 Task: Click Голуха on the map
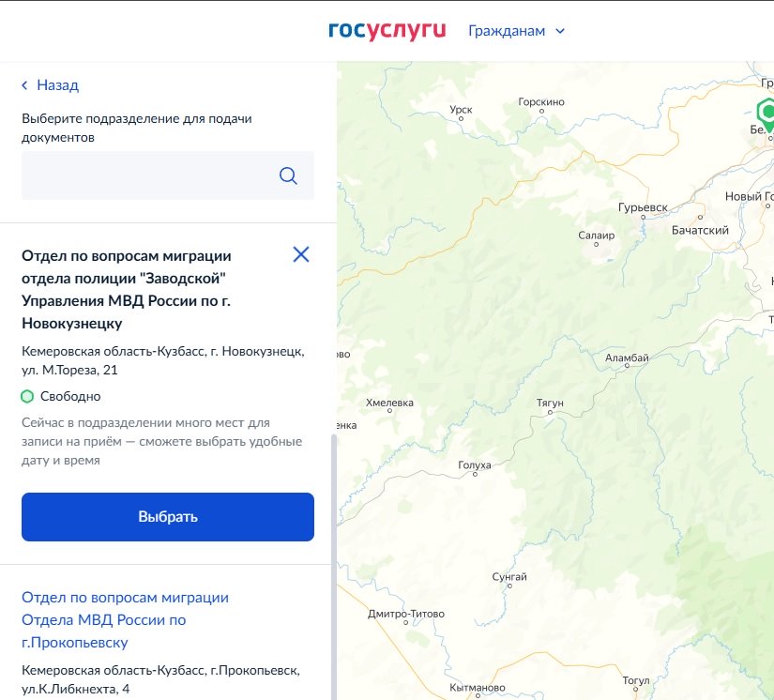(475, 465)
